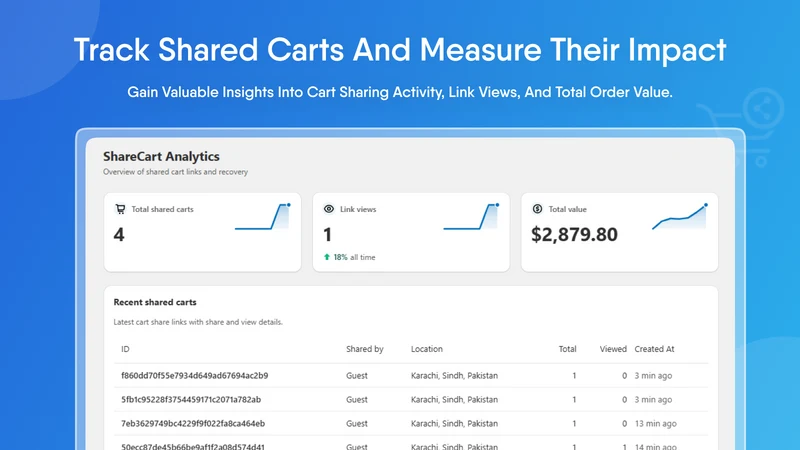This screenshot has height=450, width=800.
Task: Click the Total shared carts label
Action: [x=162, y=209]
